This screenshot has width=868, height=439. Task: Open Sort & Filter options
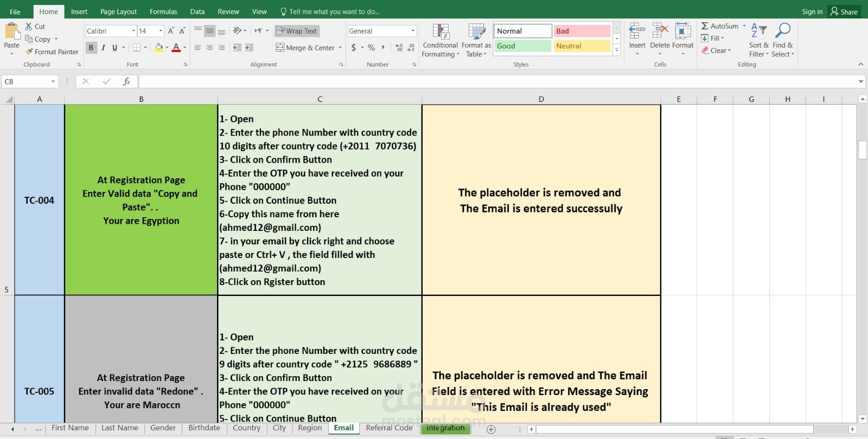[759, 41]
